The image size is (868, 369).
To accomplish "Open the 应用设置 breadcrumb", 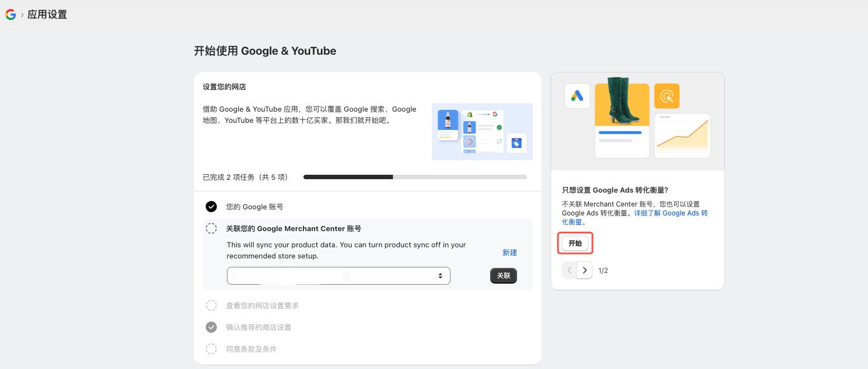I will coord(48,15).
